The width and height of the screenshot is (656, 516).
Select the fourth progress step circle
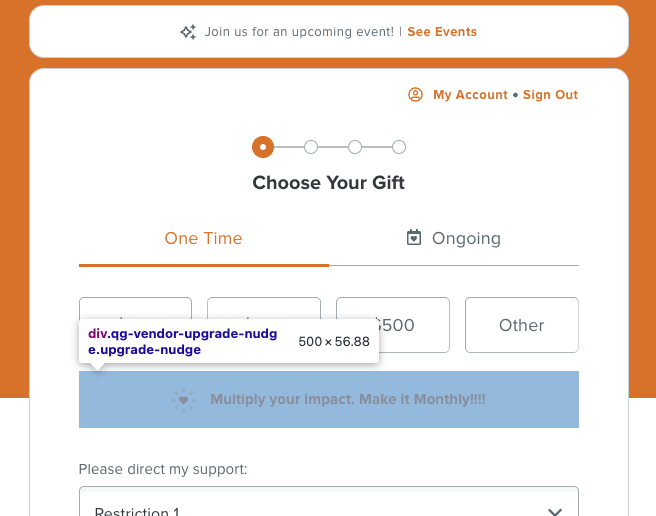pos(399,147)
